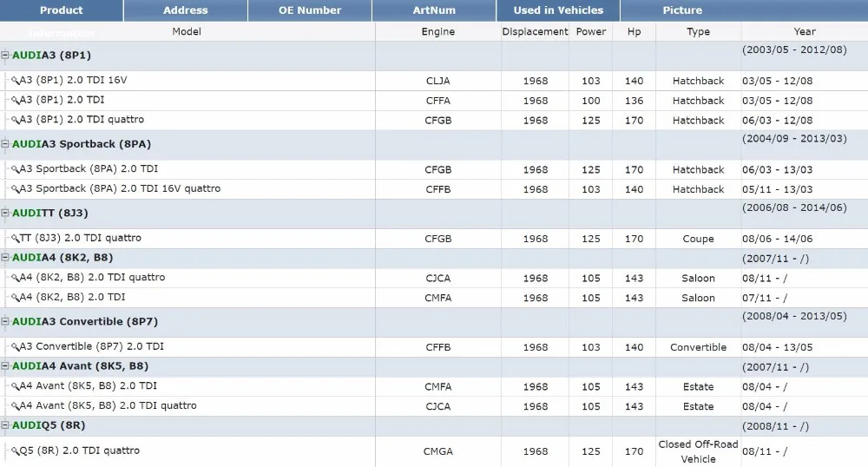Click magnifier icon for A3 Sportback 16V quattro
This screenshot has height=467, width=868.
point(15,189)
